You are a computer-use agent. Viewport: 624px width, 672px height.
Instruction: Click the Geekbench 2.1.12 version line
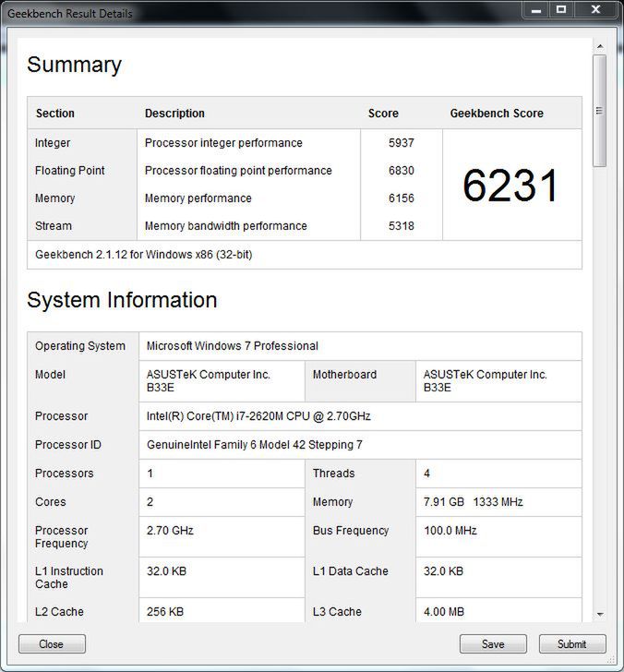[x=144, y=255]
